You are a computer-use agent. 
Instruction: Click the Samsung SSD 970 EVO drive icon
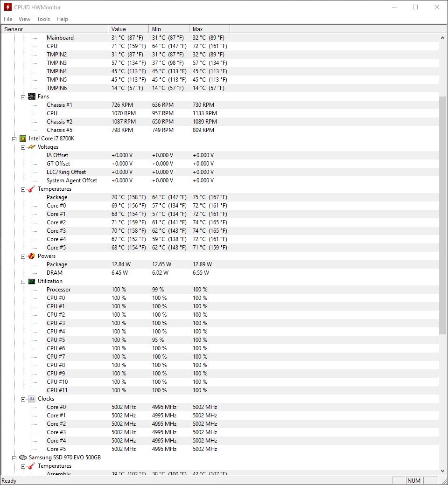pos(22,457)
